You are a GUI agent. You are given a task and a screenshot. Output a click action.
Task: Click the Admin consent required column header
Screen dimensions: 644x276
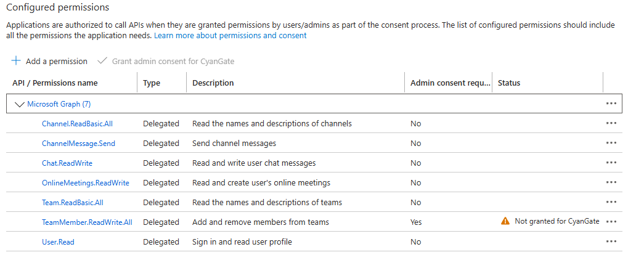point(450,83)
